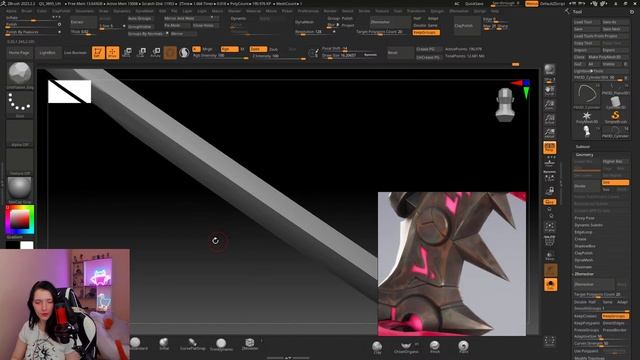Select the Cylinder3D tool thumbnail

[615, 102]
